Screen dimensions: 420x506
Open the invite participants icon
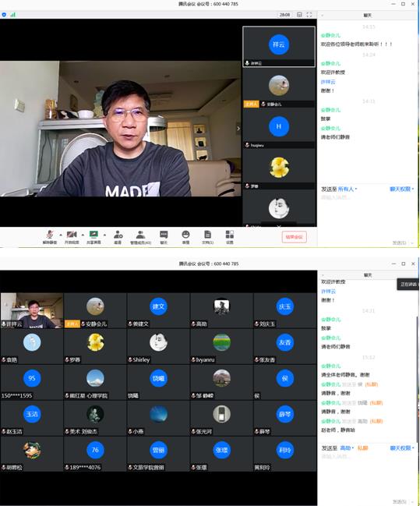(118, 237)
